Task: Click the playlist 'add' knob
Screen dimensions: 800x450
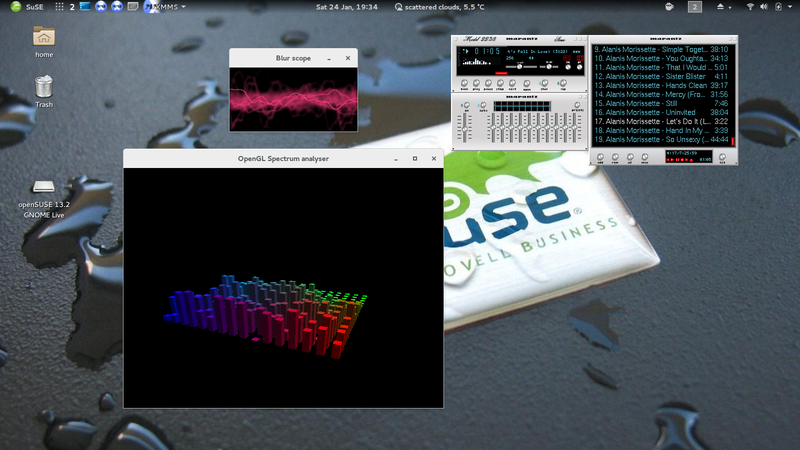Action: coord(601,157)
